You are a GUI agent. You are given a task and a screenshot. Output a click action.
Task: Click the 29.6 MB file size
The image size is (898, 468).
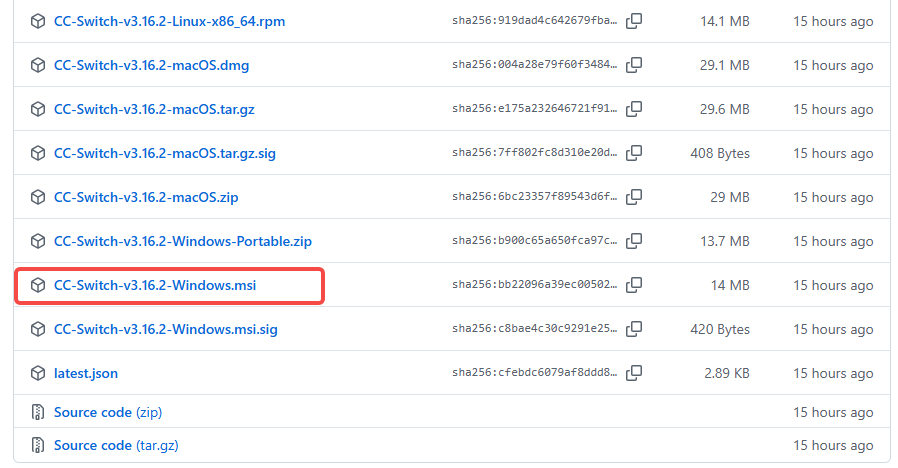[x=724, y=109]
